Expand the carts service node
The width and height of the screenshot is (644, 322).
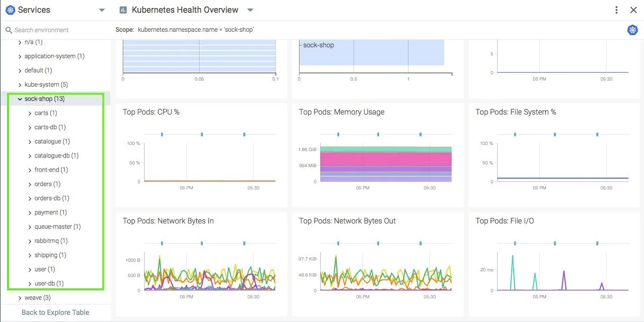(30, 113)
